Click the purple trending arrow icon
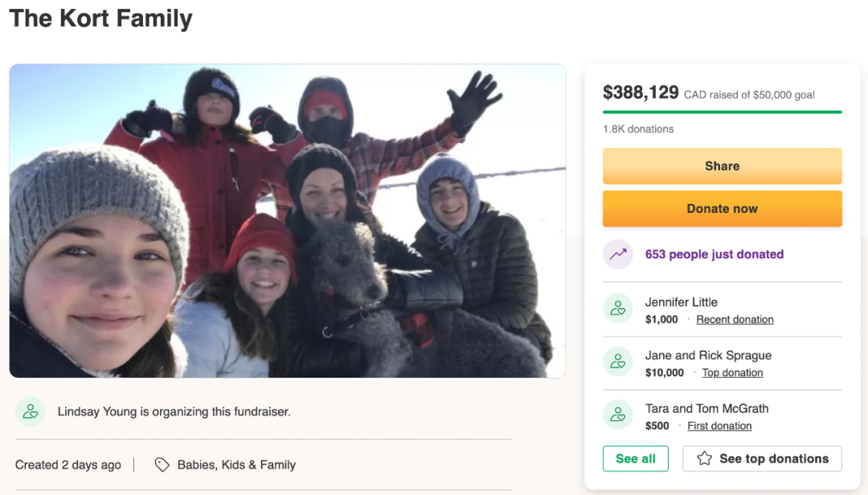Screen dimensions: 868x495 point(618,255)
